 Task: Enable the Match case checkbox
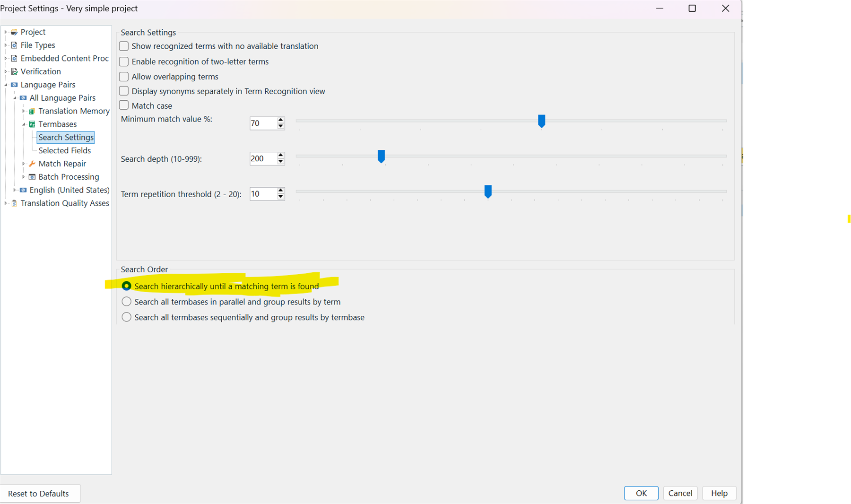123,105
